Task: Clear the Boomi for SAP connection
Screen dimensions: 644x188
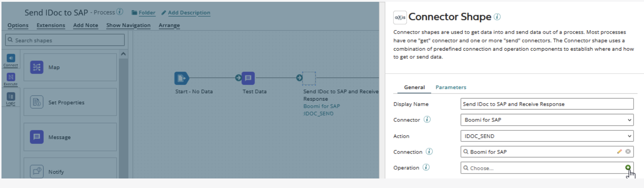Action: point(628,152)
